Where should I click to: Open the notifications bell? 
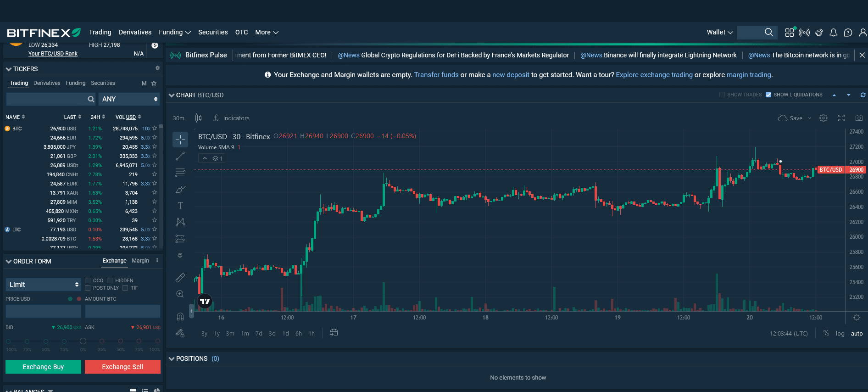pos(834,32)
